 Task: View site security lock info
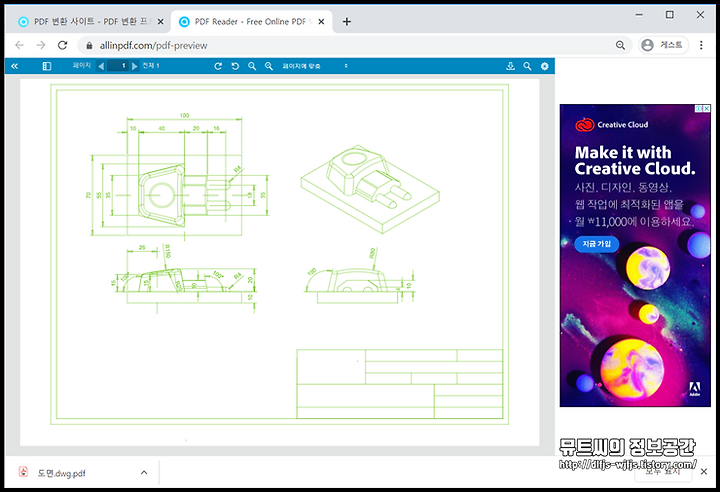(90, 45)
